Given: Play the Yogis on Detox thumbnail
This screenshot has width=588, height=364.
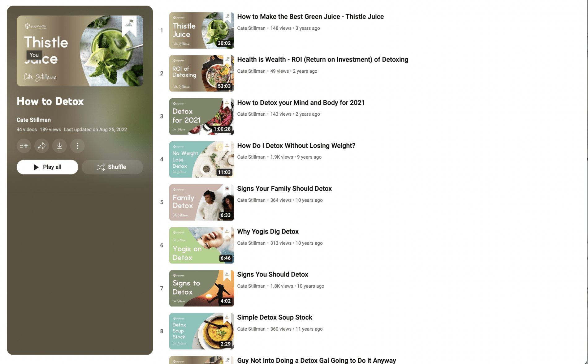Looking at the screenshot, I should [x=201, y=245].
